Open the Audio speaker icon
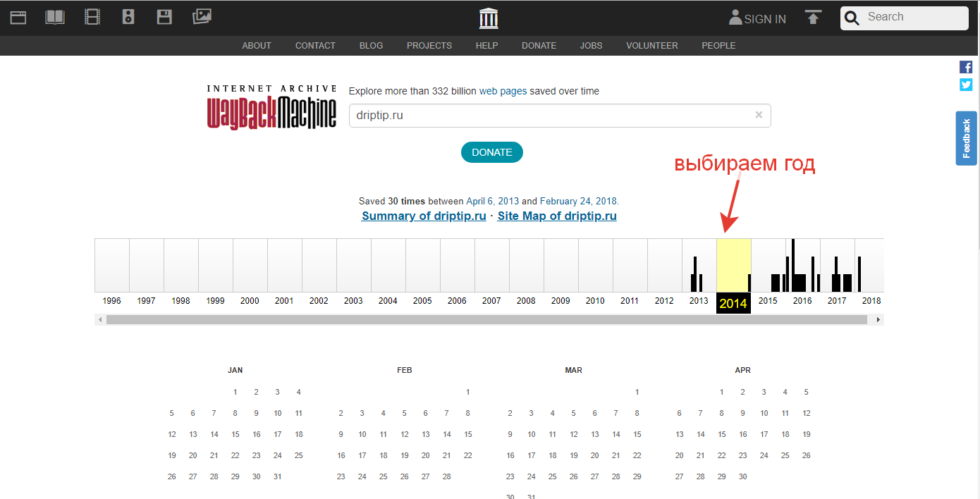The image size is (980, 499). coord(128,18)
